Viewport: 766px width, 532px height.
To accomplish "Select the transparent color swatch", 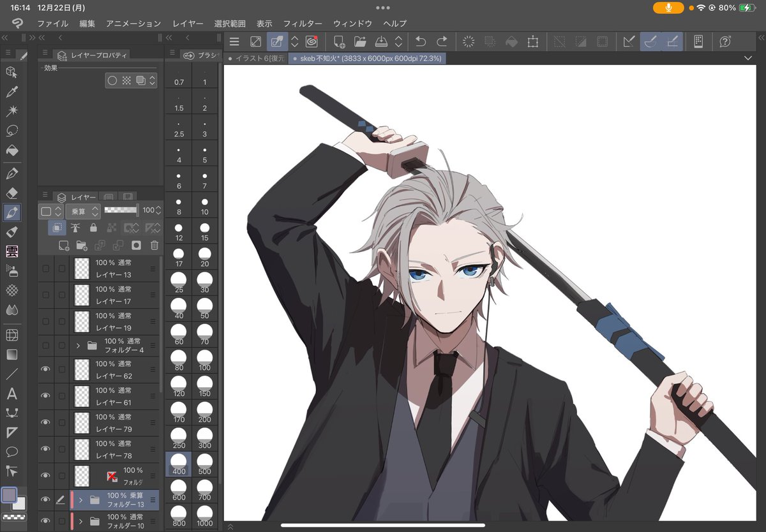I will [x=13, y=517].
